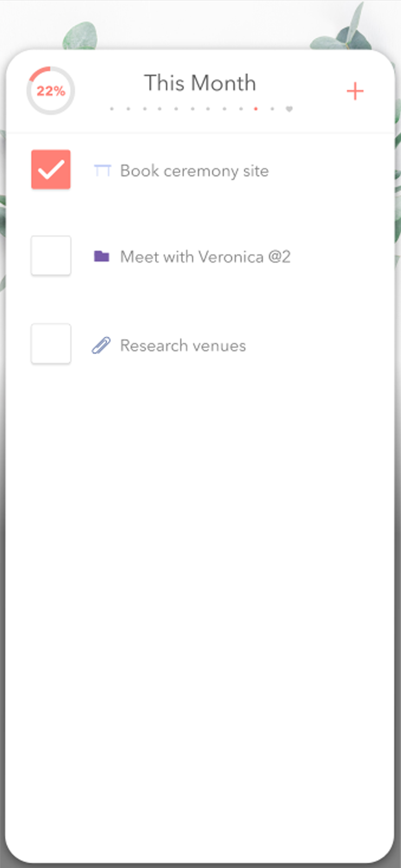Tap the red plus add-task icon
Image resolution: width=401 pixels, height=868 pixels.
(355, 91)
